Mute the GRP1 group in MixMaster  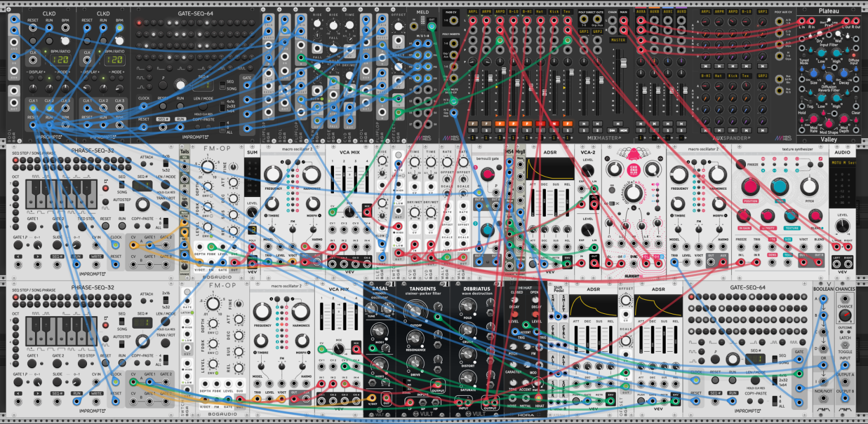click(x=584, y=124)
